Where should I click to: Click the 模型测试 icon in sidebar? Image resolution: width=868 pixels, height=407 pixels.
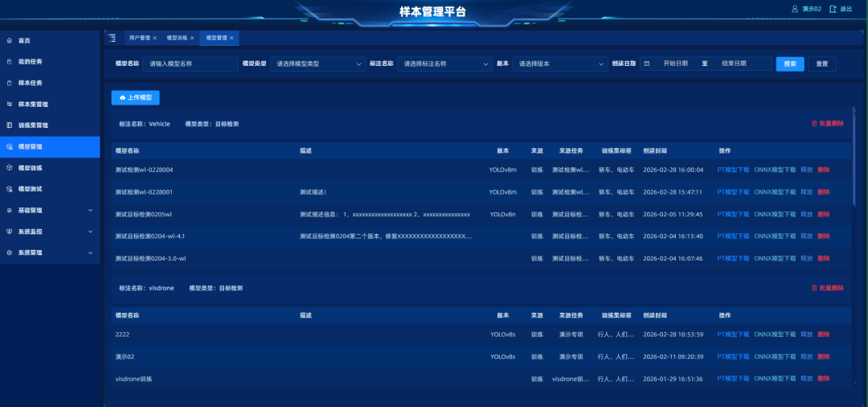click(x=10, y=189)
